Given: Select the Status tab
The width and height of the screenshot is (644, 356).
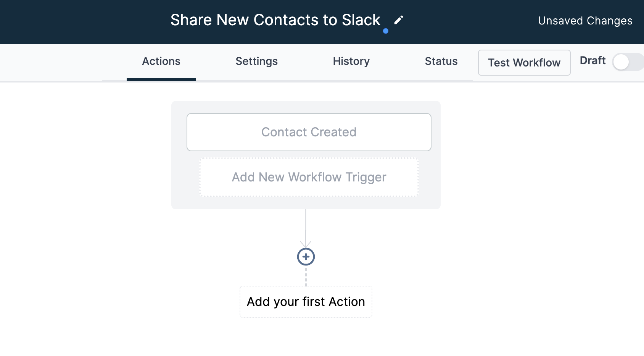Looking at the screenshot, I should coord(441,61).
